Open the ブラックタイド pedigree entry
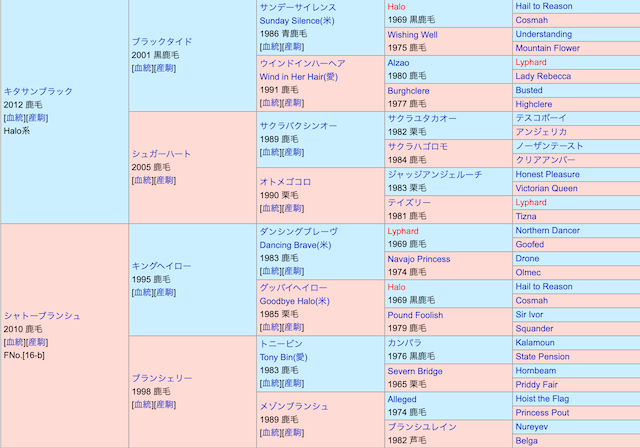Image resolution: width=640 pixels, height=448 pixels. pos(161,42)
